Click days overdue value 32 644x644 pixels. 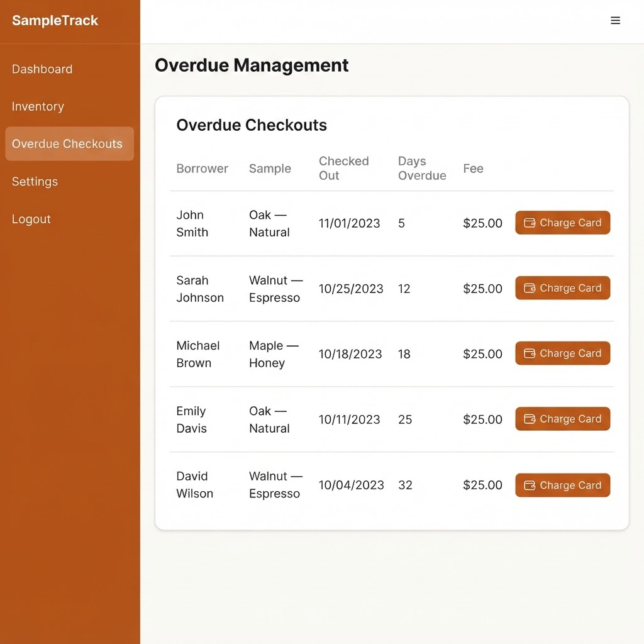pos(405,485)
